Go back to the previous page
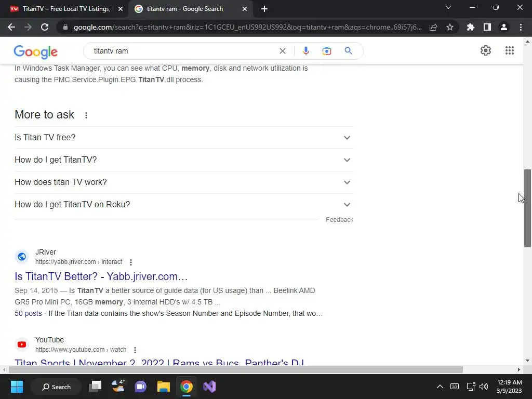532x399 pixels. point(11,27)
